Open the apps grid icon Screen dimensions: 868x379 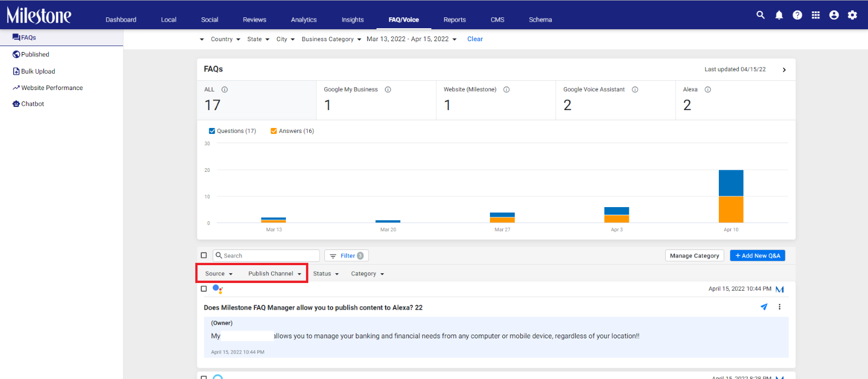click(816, 15)
